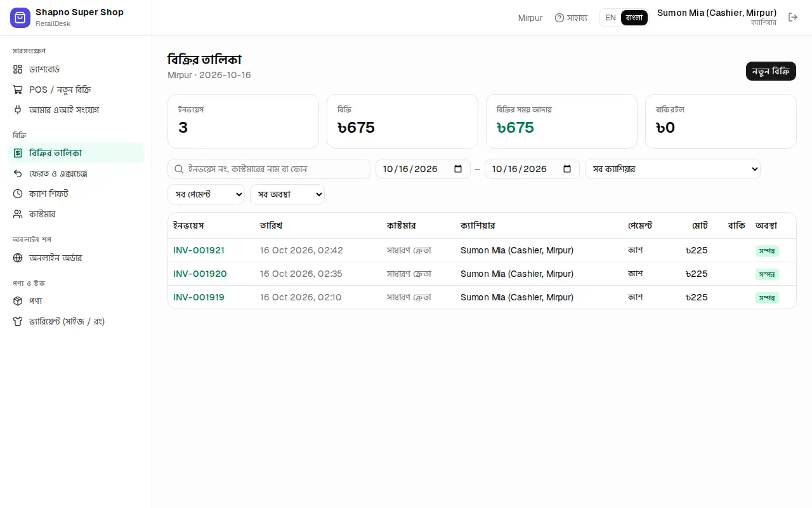Click the Shapno Super Shop bag logo
This screenshot has width=812, height=508.
click(x=20, y=18)
